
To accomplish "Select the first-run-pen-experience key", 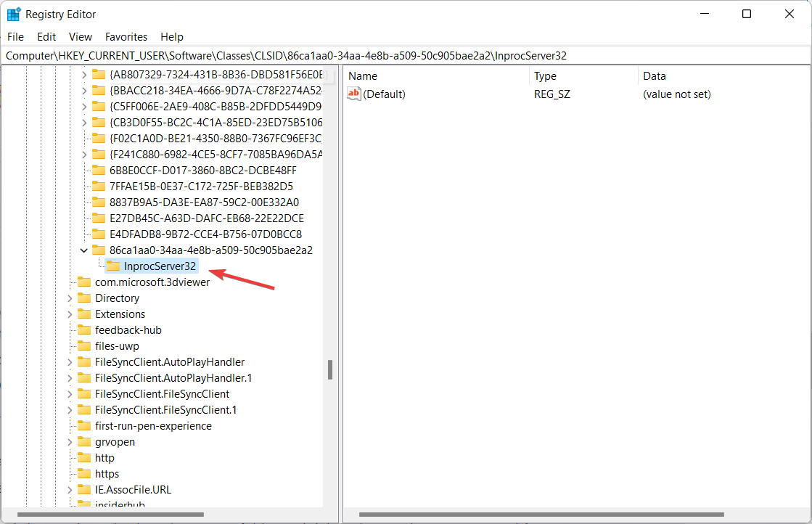I will [x=153, y=425].
